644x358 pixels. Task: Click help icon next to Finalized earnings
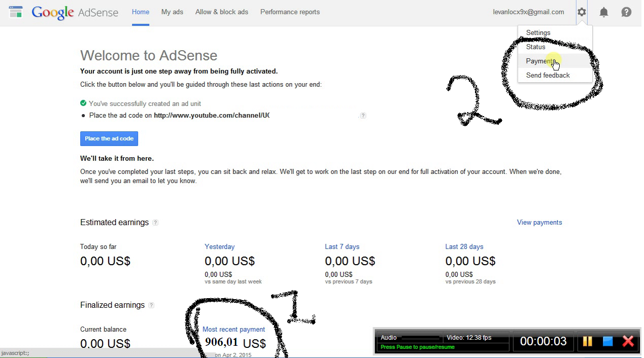point(151,305)
